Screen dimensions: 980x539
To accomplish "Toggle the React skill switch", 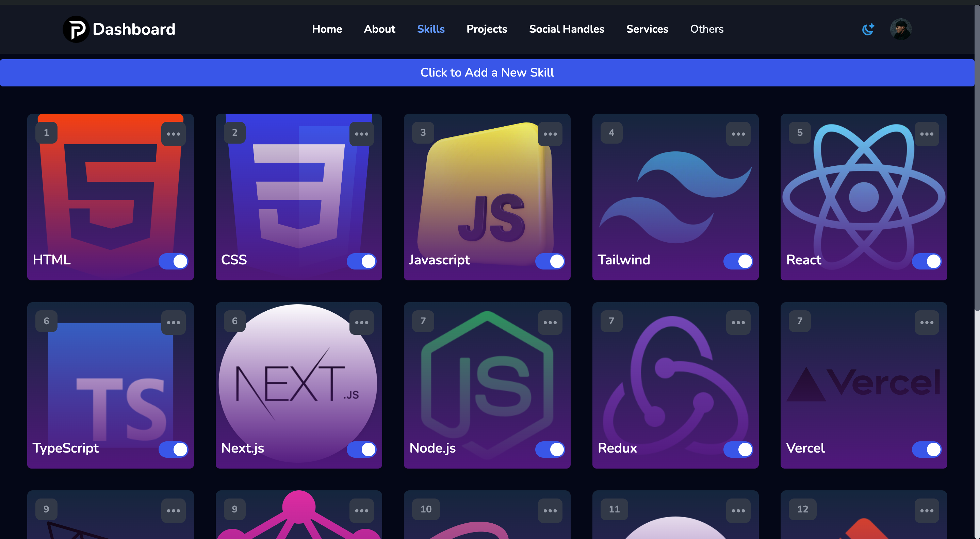I will [x=926, y=261].
